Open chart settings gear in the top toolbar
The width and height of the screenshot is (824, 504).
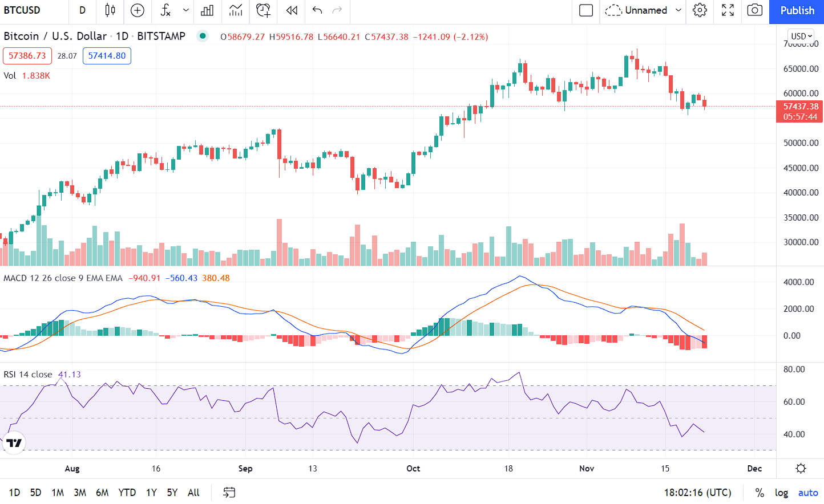700,10
